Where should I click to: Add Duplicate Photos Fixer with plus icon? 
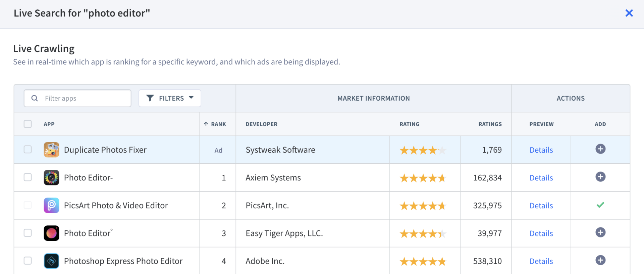[600, 149]
